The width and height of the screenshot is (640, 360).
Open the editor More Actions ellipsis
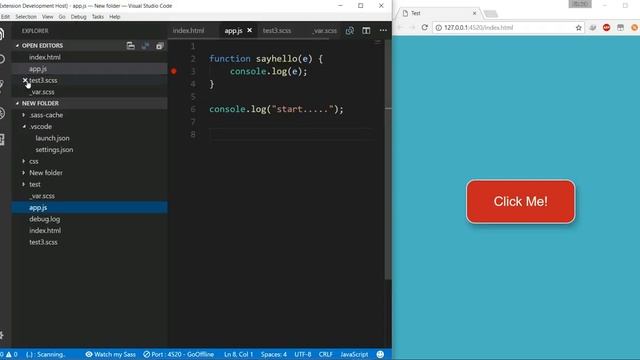click(383, 31)
